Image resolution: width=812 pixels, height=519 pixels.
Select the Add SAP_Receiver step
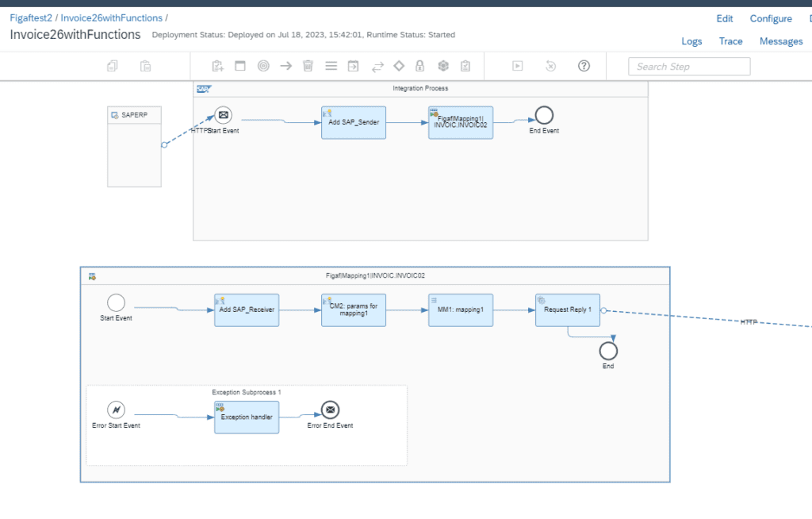point(247,310)
